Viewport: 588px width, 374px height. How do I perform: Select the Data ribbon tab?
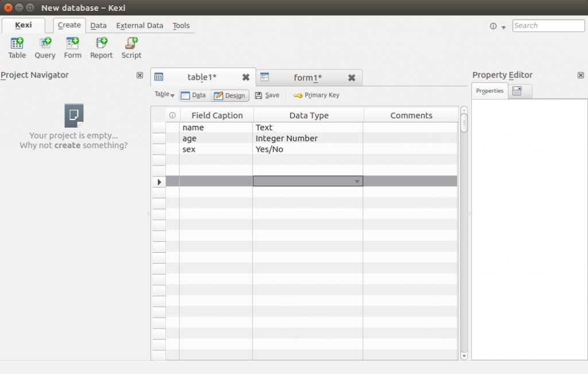pos(98,25)
